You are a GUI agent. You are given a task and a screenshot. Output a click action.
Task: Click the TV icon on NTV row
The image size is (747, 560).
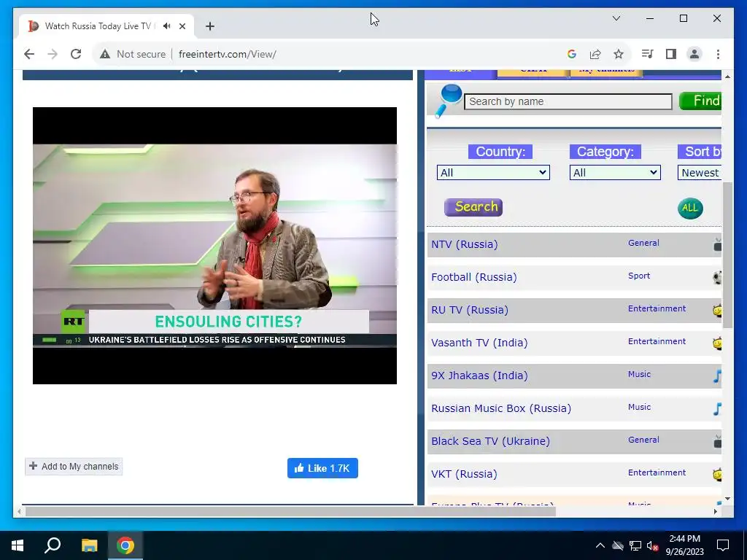pyautogui.click(x=718, y=245)
